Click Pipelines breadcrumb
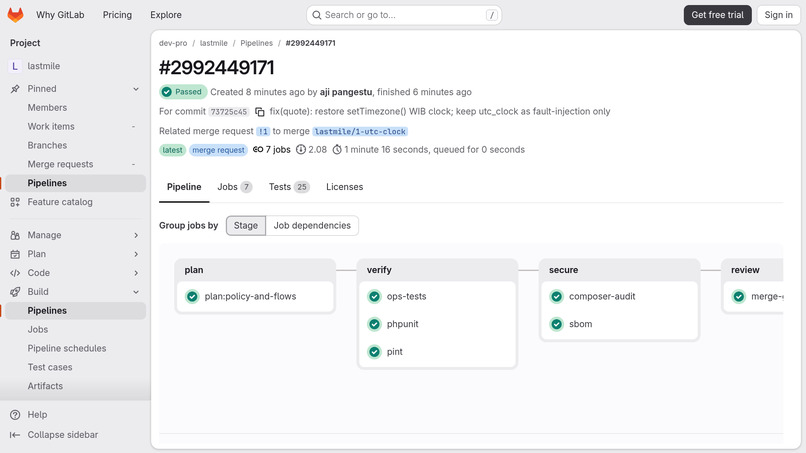 tap(257, 43)
